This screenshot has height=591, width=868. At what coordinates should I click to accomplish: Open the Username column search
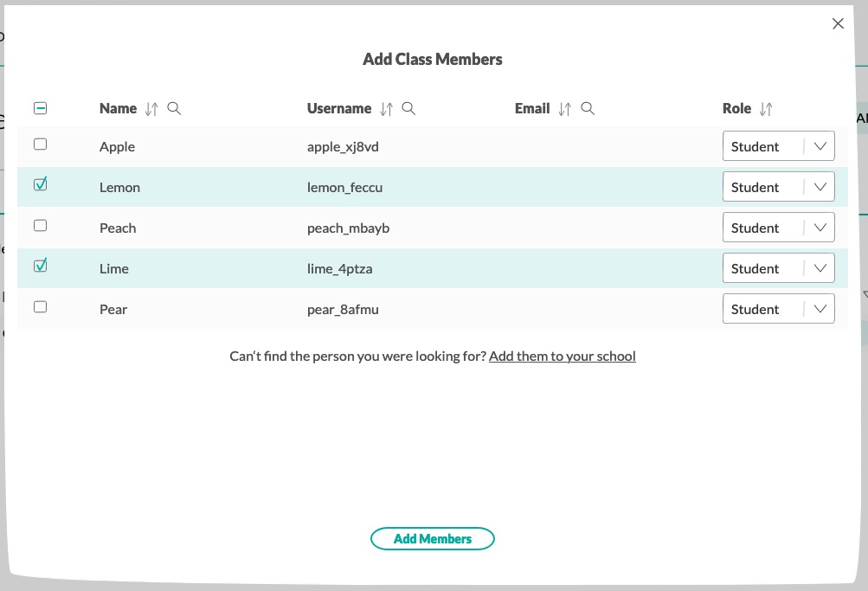(x=408, y=108)
